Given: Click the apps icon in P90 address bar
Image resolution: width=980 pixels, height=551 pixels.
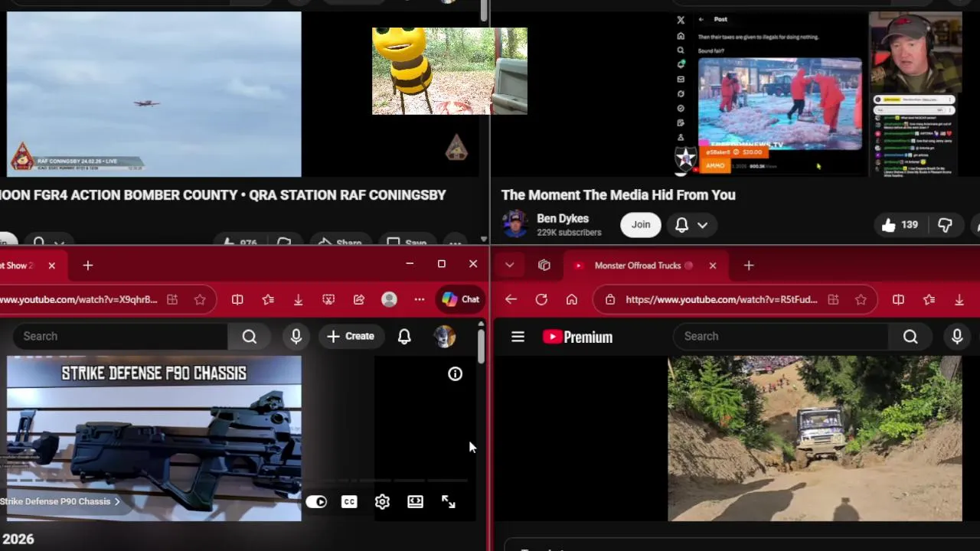Looking at the screenshot, I should click(172, 299).
